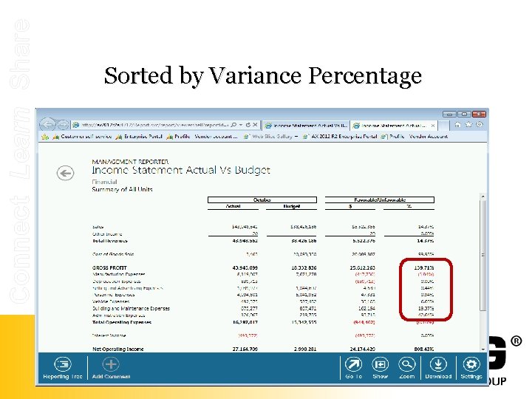
Task: Open the Zoom control
Action: (407, 368)
